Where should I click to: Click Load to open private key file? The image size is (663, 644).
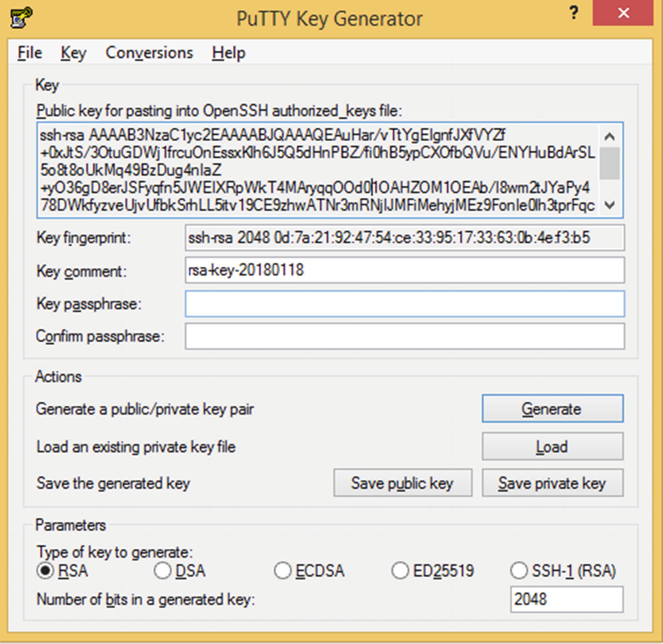[x=552, y=446]
